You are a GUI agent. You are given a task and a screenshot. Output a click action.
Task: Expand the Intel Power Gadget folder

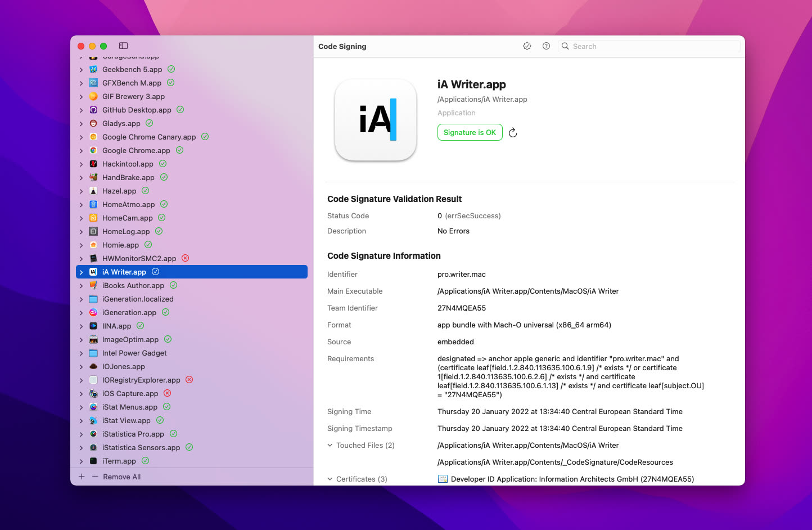pos(81,353)
